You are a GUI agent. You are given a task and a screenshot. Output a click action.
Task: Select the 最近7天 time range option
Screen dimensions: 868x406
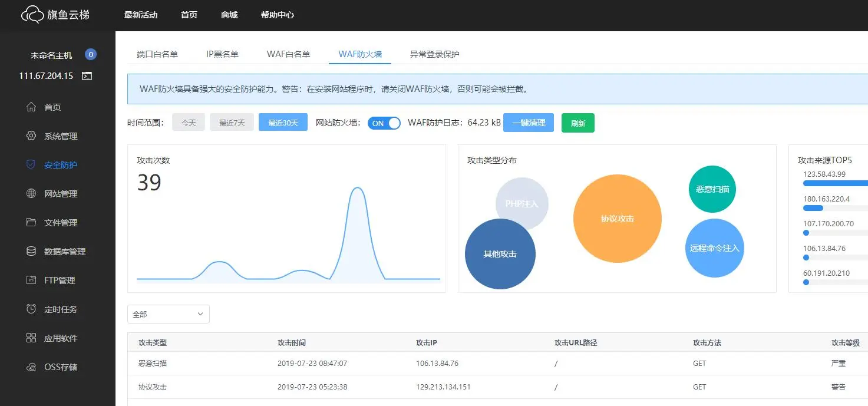[232, 123]
